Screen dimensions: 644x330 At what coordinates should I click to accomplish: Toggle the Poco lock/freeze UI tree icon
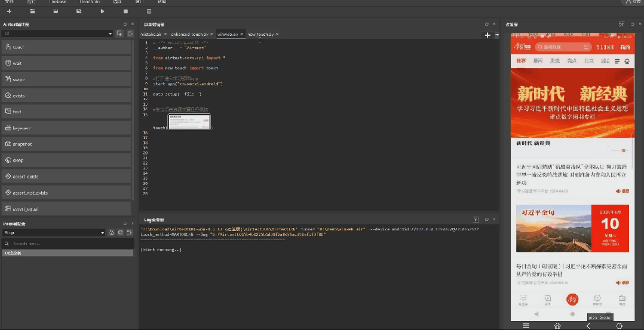point(111,233)
